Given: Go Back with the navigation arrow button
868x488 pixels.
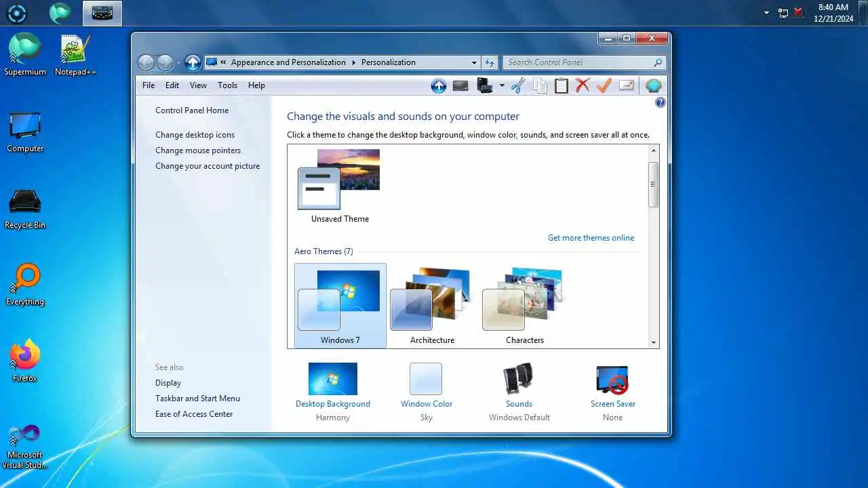Looking at the screenshot, I should [x=146, y=62].
